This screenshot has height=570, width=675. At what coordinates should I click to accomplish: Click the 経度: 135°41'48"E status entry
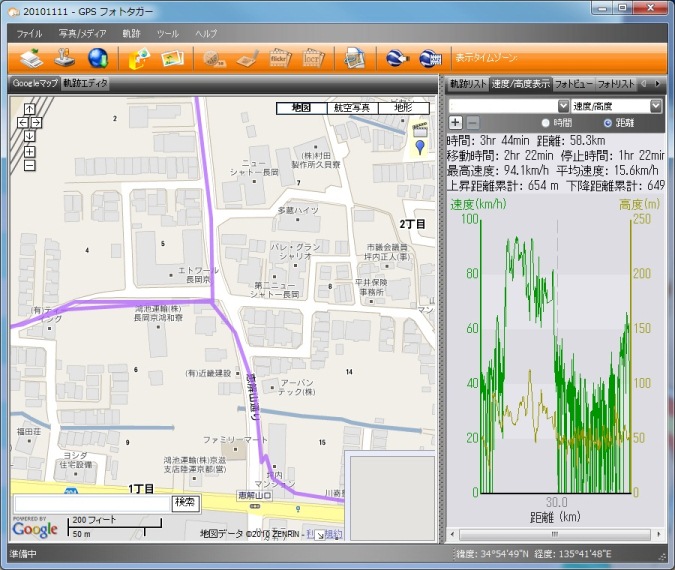click(573, 554)
